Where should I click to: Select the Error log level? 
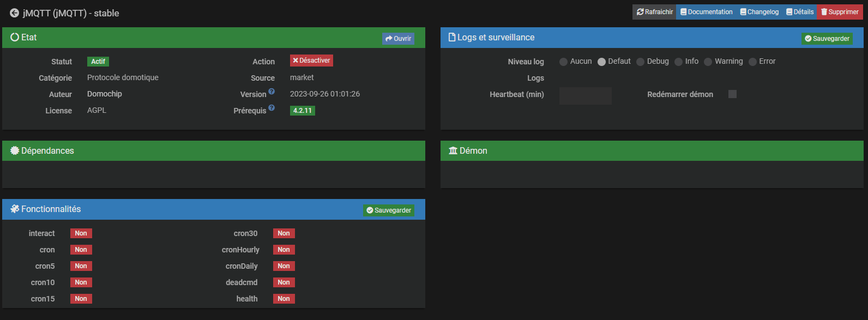coord(753,62)
